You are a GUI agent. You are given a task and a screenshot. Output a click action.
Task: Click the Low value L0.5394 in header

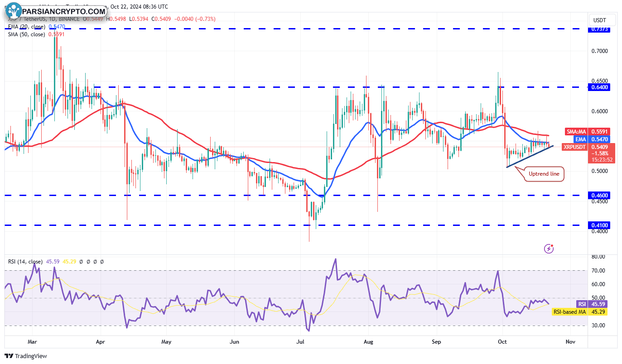(x=139, y=19)
